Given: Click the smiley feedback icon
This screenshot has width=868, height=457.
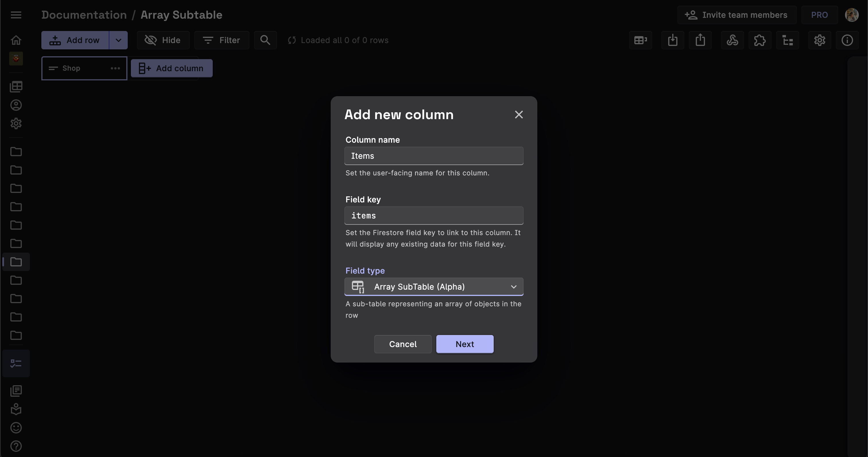Looking at the screenshot, I should [x=16, y=428].
